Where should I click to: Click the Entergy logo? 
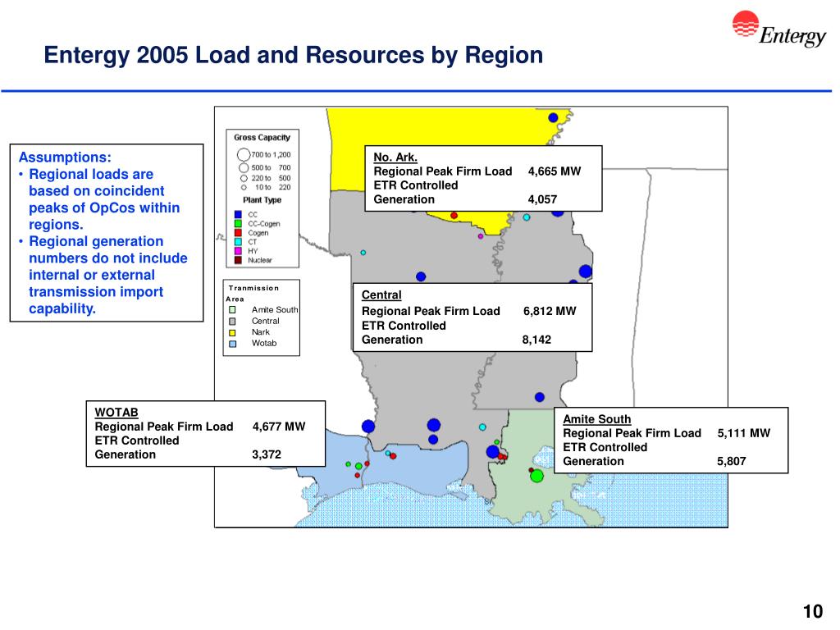point(779,29)
